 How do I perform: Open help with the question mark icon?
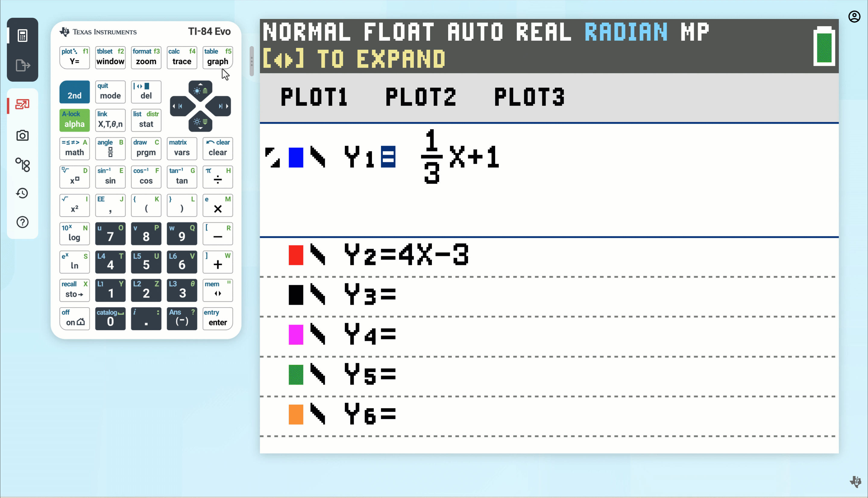point(23,222)
